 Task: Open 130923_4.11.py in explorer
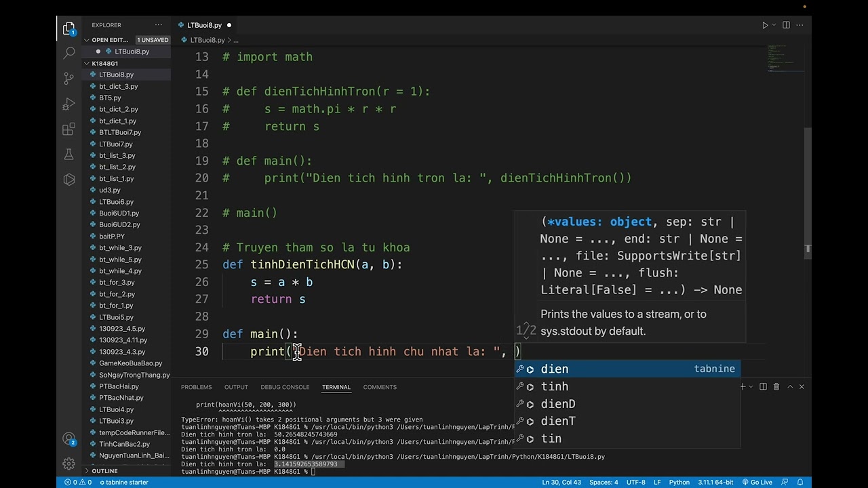pyautogui.click(x=123, y=340)
